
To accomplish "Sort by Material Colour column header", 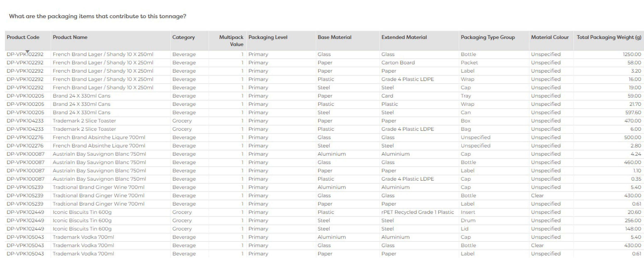I will pyautogui.click(x=550, y=37).
